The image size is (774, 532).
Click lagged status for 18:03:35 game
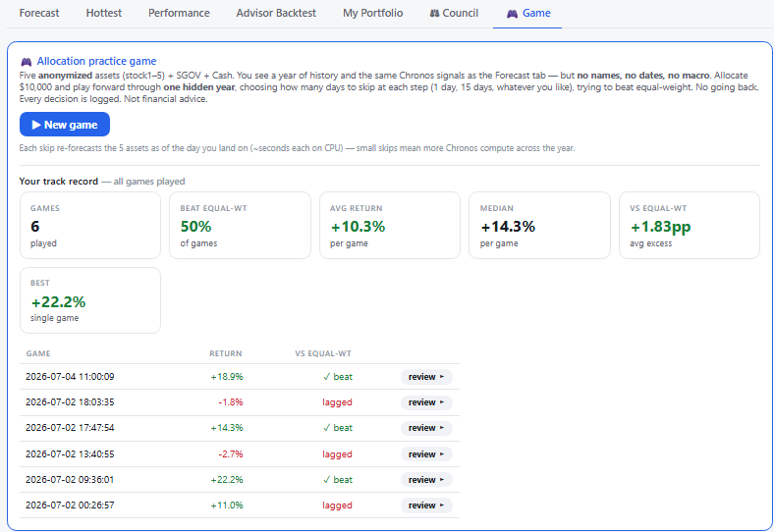(x=337, y=402)
